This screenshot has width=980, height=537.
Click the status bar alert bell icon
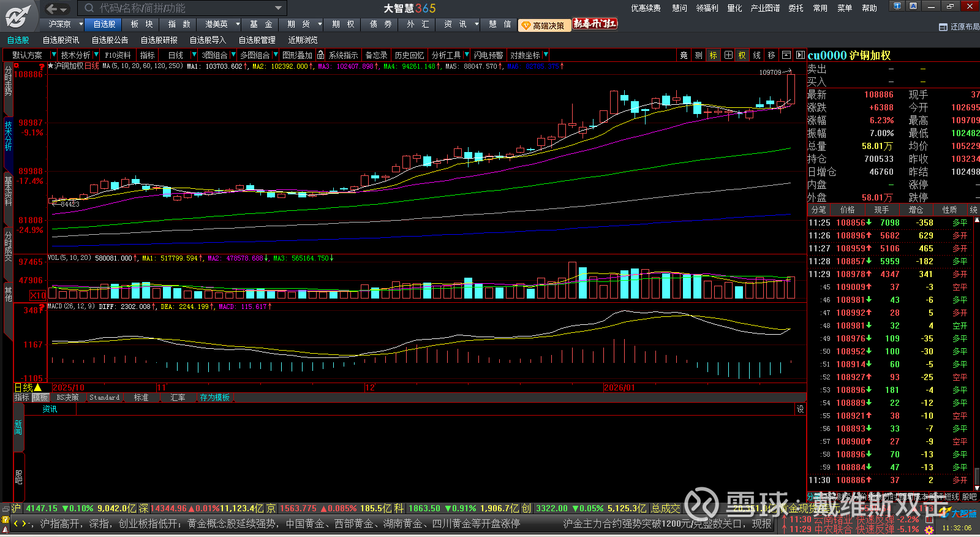[x=6, y=531]
